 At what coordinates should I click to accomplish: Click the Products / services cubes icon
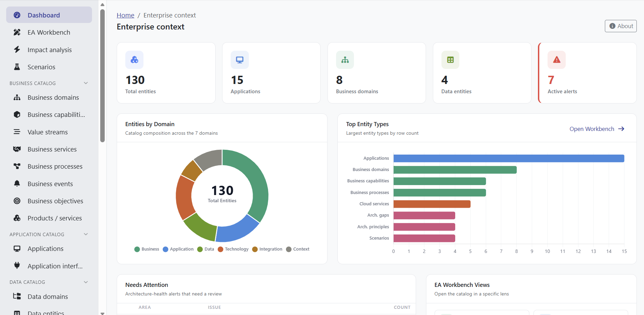coord(17,218)
